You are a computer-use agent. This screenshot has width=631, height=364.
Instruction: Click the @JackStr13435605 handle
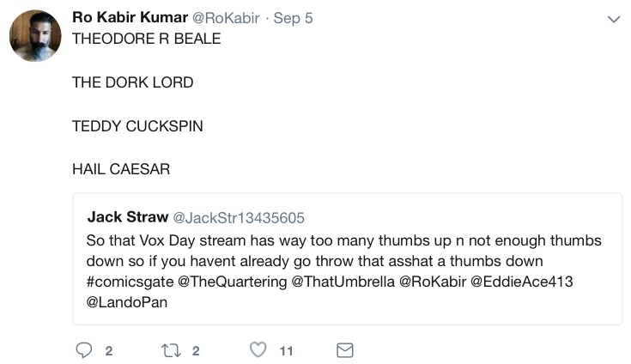[x=239, y=218]
